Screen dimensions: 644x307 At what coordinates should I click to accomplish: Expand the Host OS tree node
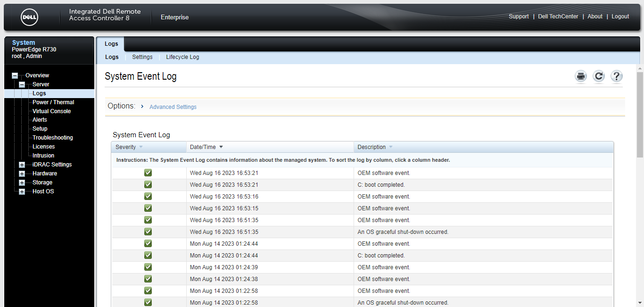coord(22,191)
